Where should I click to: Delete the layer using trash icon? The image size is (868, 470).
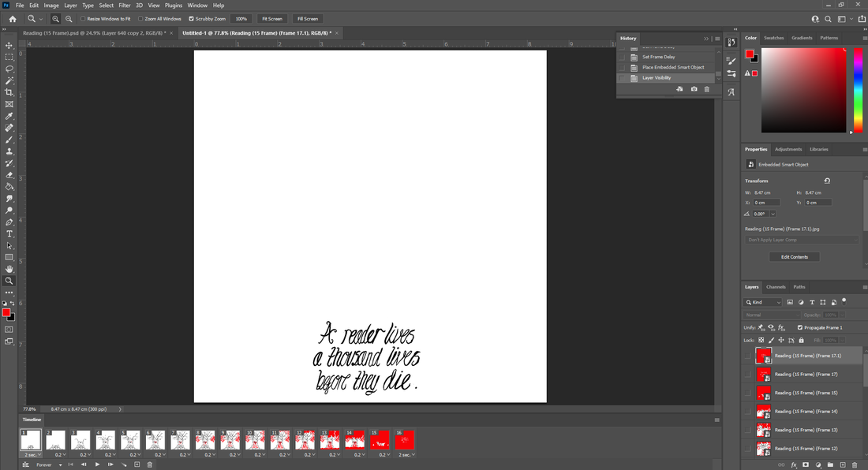point(856,464)
